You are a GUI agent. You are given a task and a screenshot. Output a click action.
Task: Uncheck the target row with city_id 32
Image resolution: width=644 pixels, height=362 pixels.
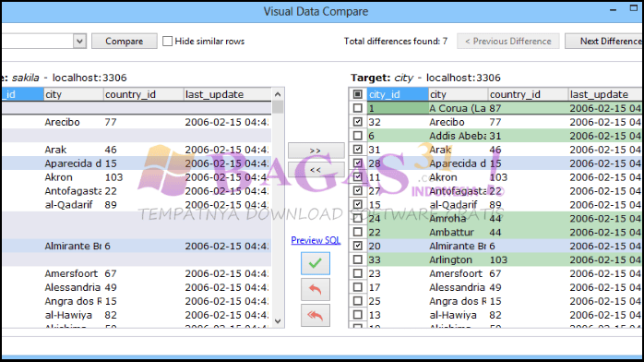pyautogui.click(x=357, y=122)
